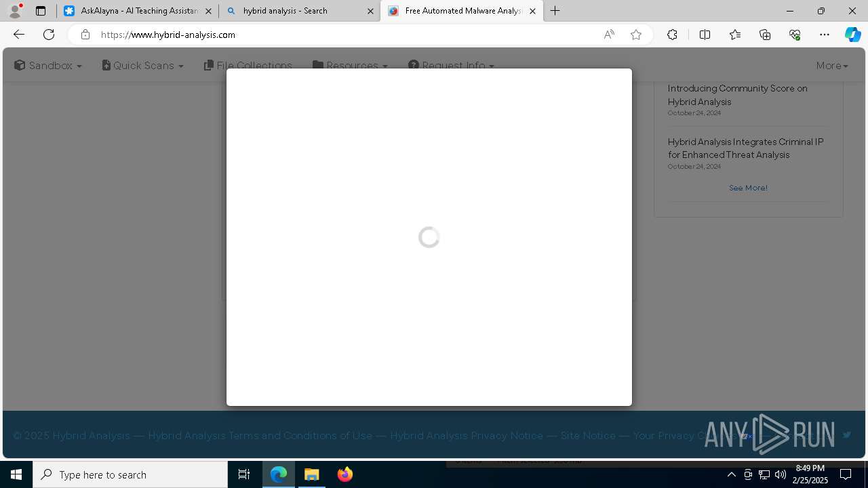Open volume control tray icon
The image size is (868, 488).
tap(781, 474)
